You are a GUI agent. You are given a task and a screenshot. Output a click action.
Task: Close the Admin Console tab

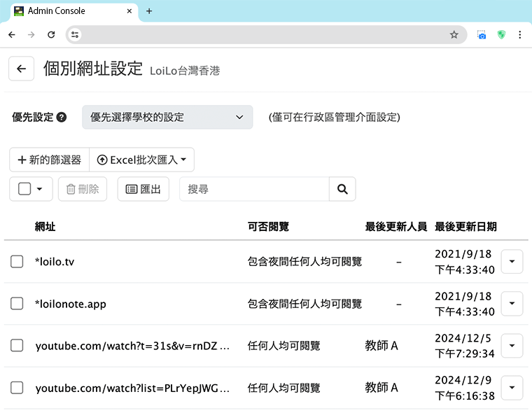129,11
